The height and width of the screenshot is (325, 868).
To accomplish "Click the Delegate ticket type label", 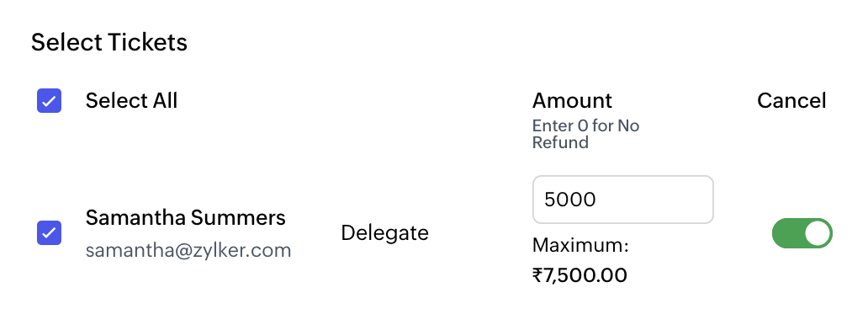I will point(384,233).
